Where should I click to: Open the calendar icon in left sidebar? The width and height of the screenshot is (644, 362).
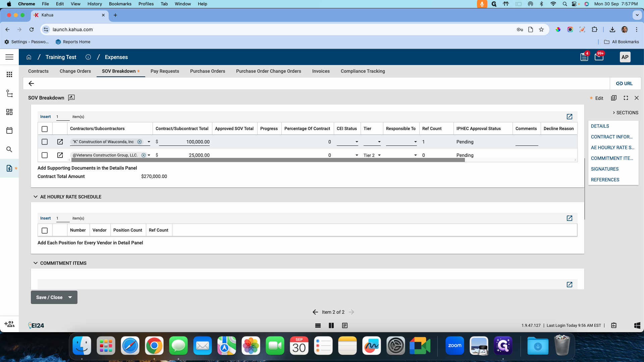pos(9,131)
